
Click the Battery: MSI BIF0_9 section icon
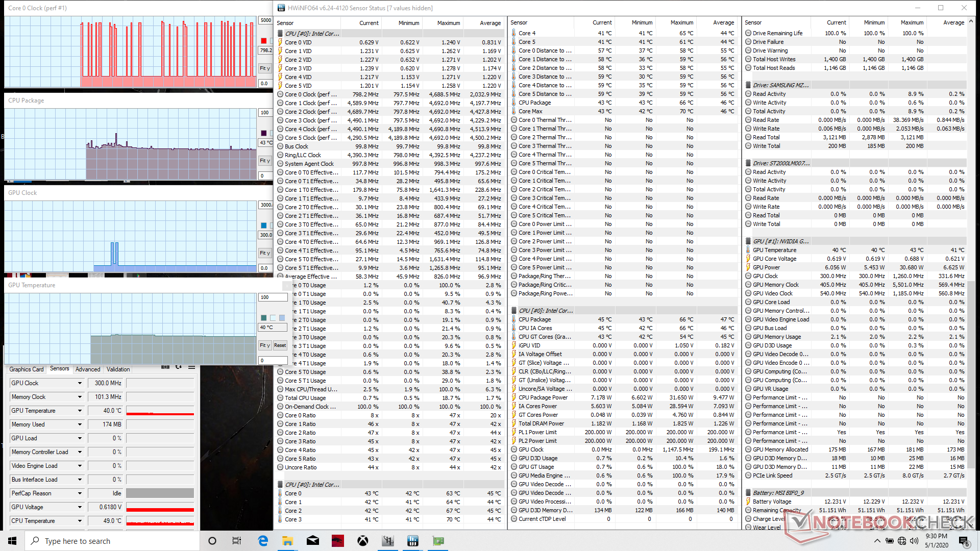click(748, 493)
